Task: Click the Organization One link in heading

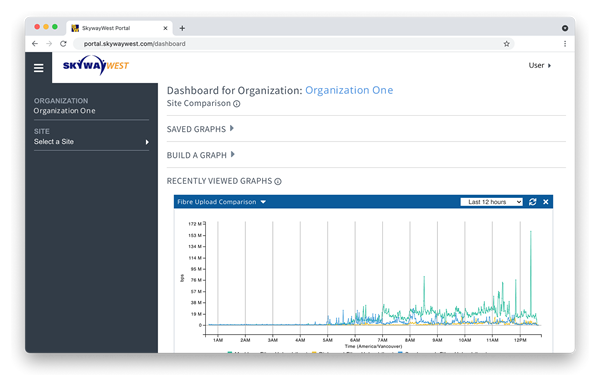Action: [349, 90]
